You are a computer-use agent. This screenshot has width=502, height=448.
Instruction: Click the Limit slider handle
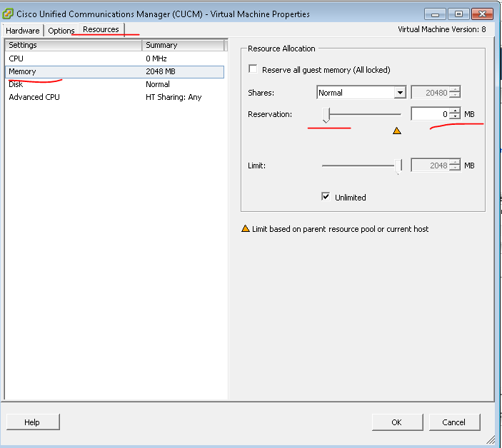pyautogui.click(x=398, y=166)
